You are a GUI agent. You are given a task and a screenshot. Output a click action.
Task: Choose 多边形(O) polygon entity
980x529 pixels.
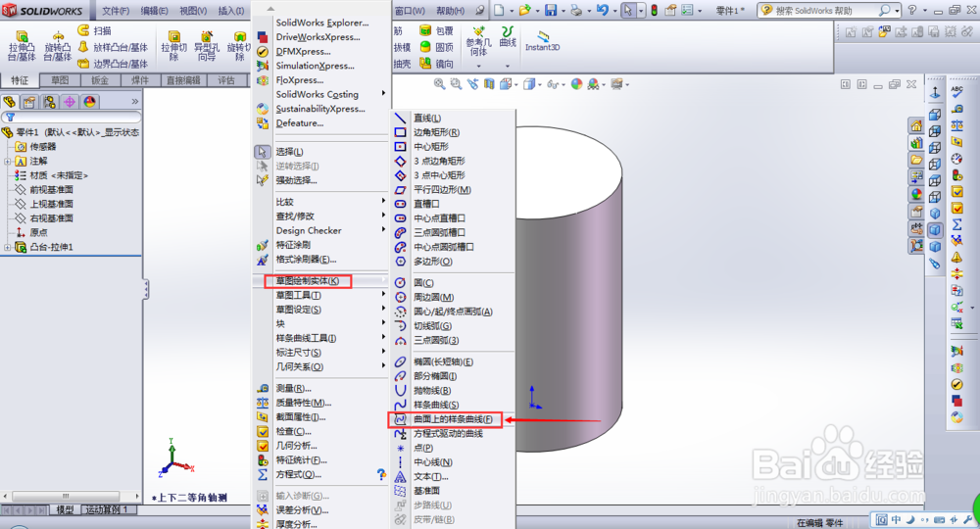click(x=433, y=261)
